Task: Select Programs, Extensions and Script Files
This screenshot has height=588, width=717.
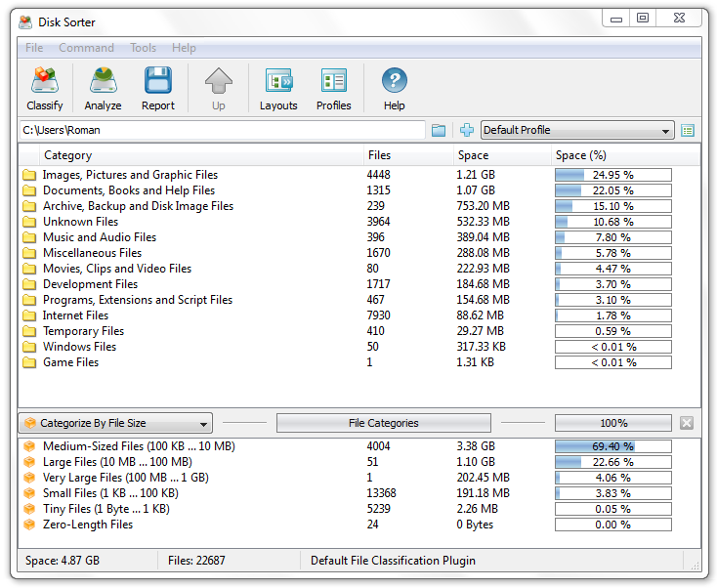Action: pyautogui.click(x=138, y=300)
